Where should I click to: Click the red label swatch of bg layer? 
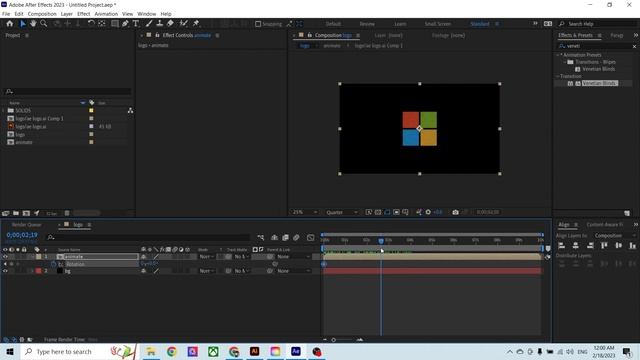[39, 271]
